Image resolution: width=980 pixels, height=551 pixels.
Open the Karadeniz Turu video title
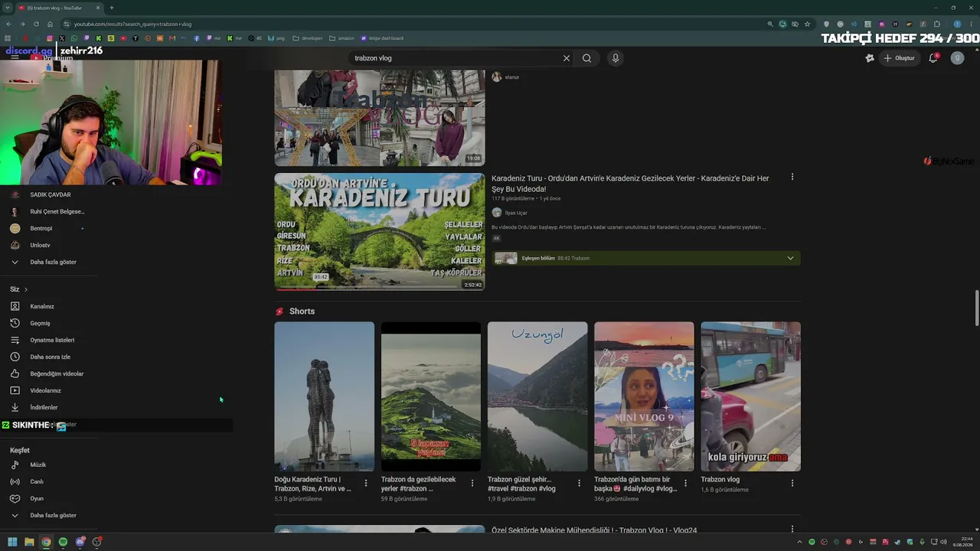(630, 184)
